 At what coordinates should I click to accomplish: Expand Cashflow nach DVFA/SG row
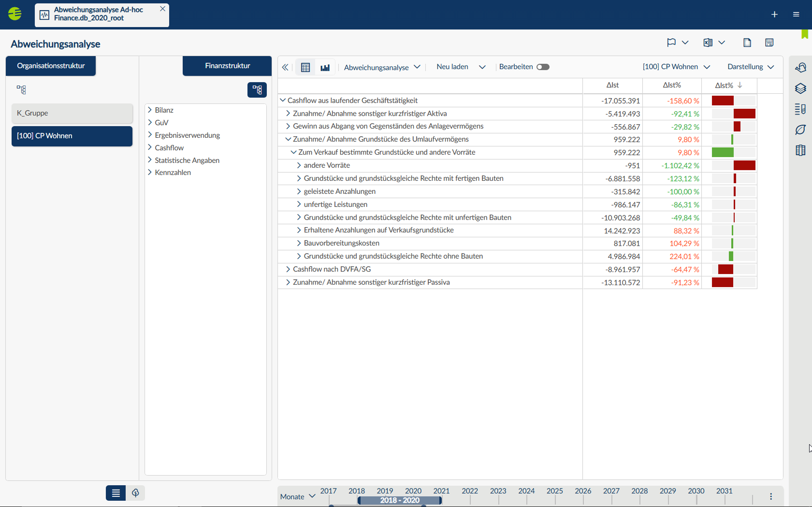pyautogui.click(x=288, y=269)
